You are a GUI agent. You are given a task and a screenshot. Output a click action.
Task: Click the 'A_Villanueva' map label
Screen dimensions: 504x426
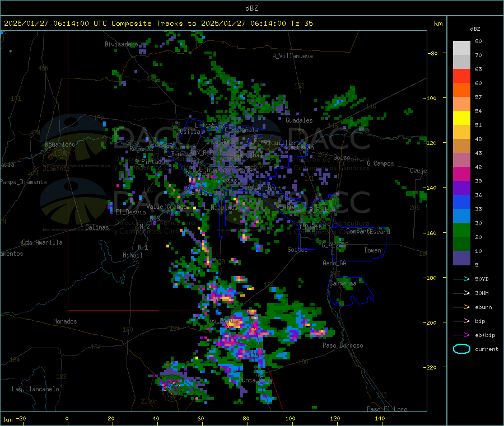[292, 56]
